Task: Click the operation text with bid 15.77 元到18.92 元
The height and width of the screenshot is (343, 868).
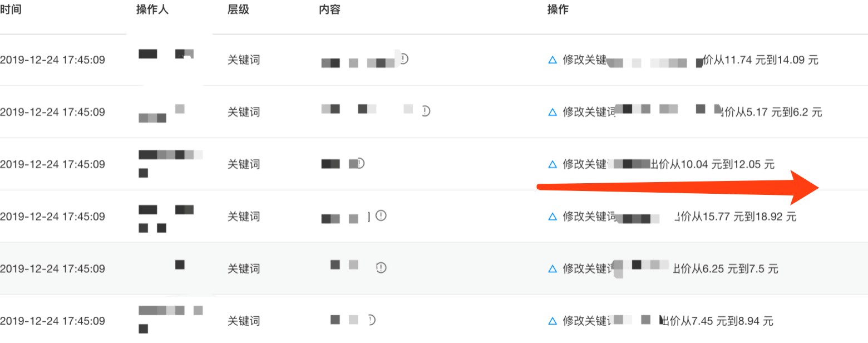Action: tap(734, 217)
